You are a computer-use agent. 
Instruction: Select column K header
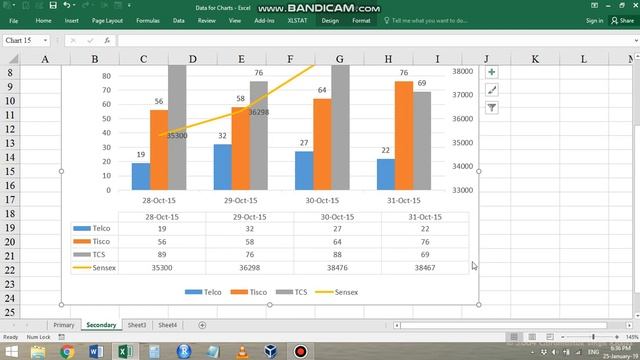[535, 59]
